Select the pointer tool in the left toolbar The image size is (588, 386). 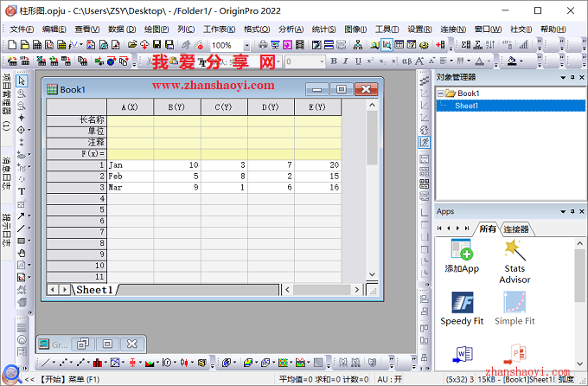pos(22,80)
